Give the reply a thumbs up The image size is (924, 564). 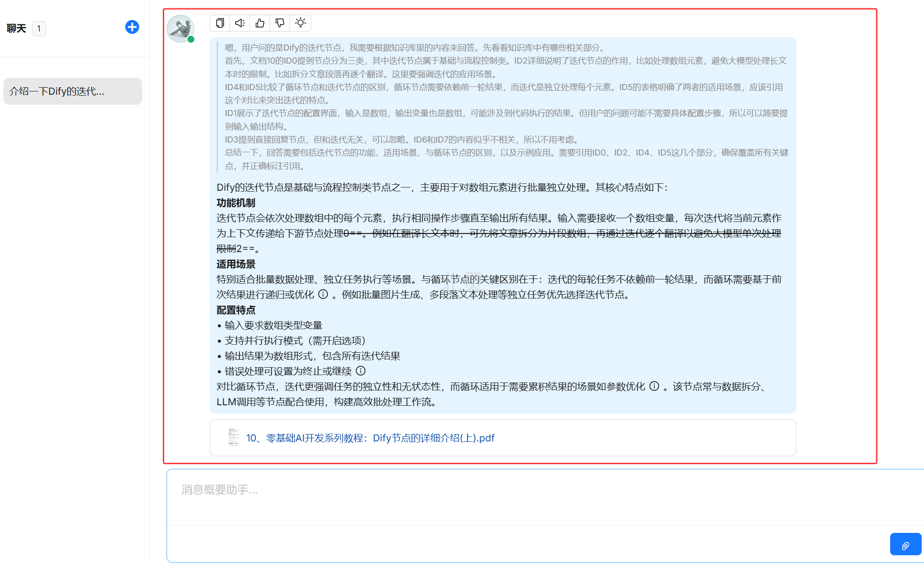[x=260, y=23]
